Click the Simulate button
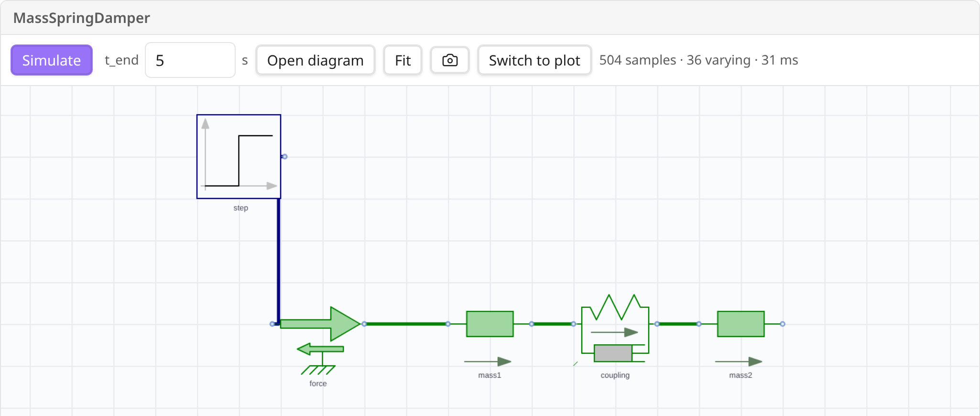Image resolution: width=980 pixels, height=416 pixels. click(x=52, y=60)
